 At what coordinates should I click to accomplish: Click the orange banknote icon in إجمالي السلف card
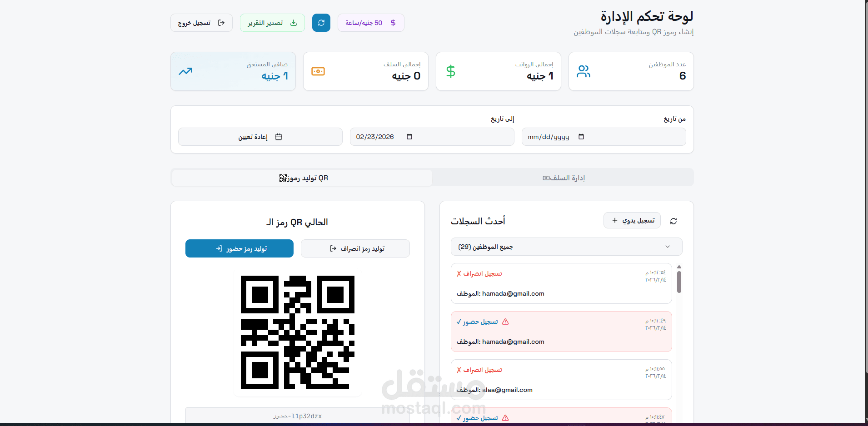pyautogui.click(x=318, y=71)
